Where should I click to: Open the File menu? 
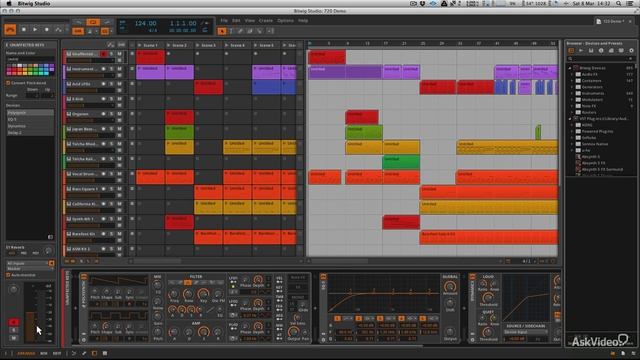[224, 20]
